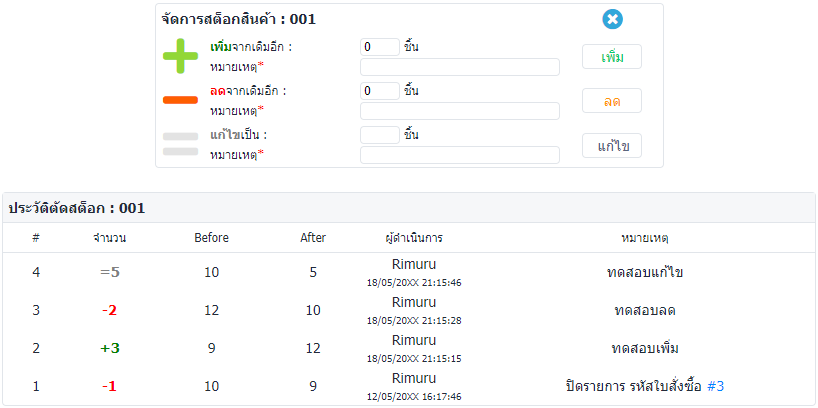This screenshot has width=818, height=408.
Task: Click the แก้ไข button
Action: pyautogui.click(x=612, y=146)
